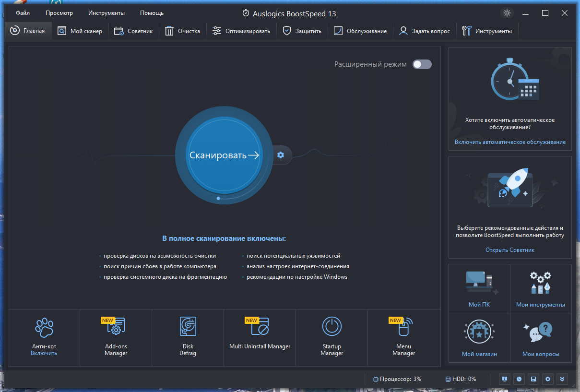Open the Menu Manager tool
This screenshot has height=392, width=580.
[x=403, y=327]
